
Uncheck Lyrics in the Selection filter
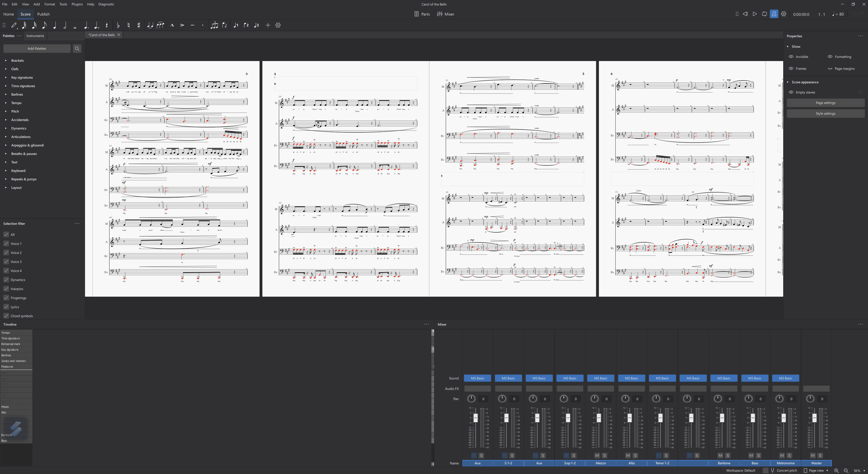tap(6, 307)
